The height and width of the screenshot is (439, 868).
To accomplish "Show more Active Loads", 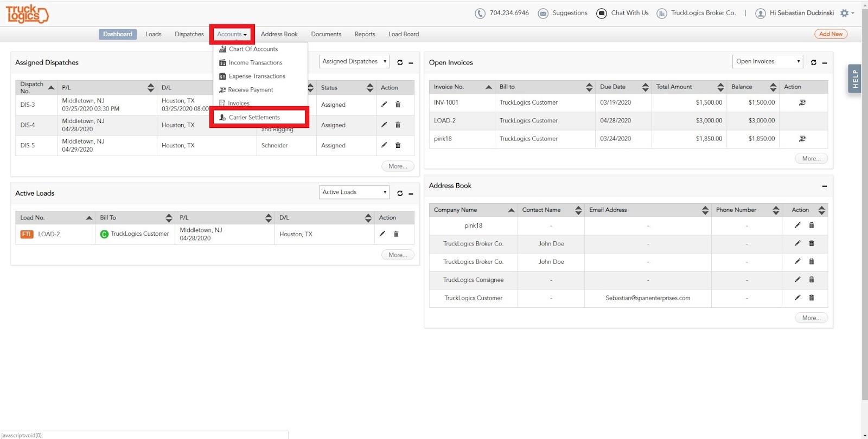I will point(398,255).
